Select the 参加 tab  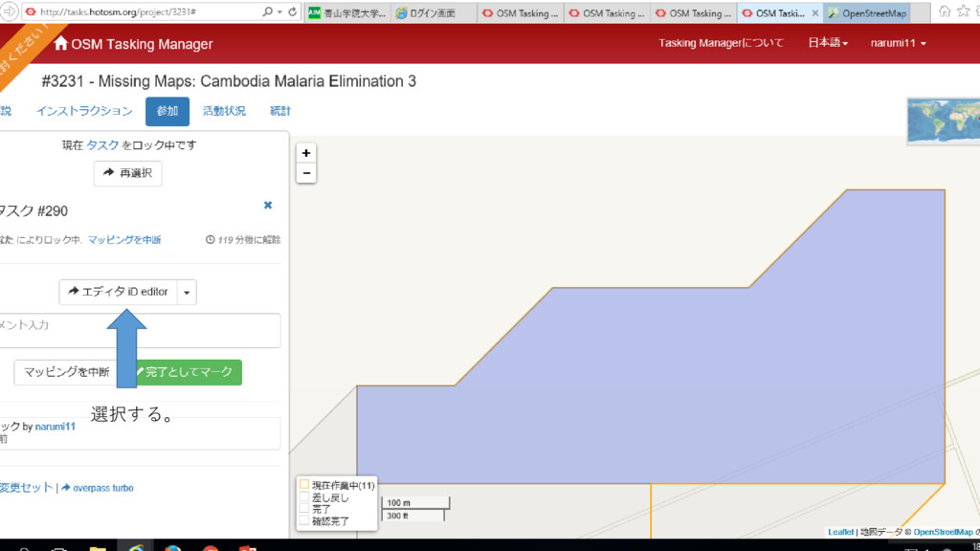click(167, 111)
